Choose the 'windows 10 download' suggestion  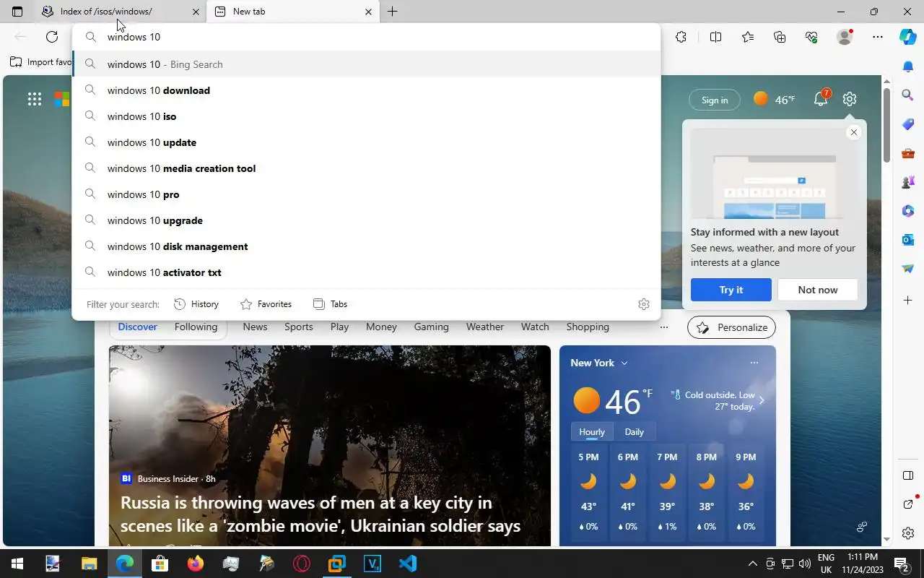pyautogui.click(x=366, y=90)
